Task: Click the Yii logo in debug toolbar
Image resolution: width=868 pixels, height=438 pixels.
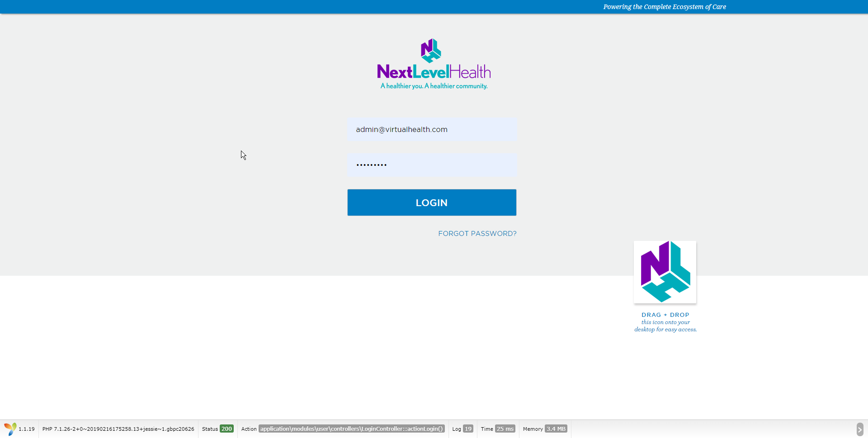Action: pyautogui.click(x=10, y=429)
